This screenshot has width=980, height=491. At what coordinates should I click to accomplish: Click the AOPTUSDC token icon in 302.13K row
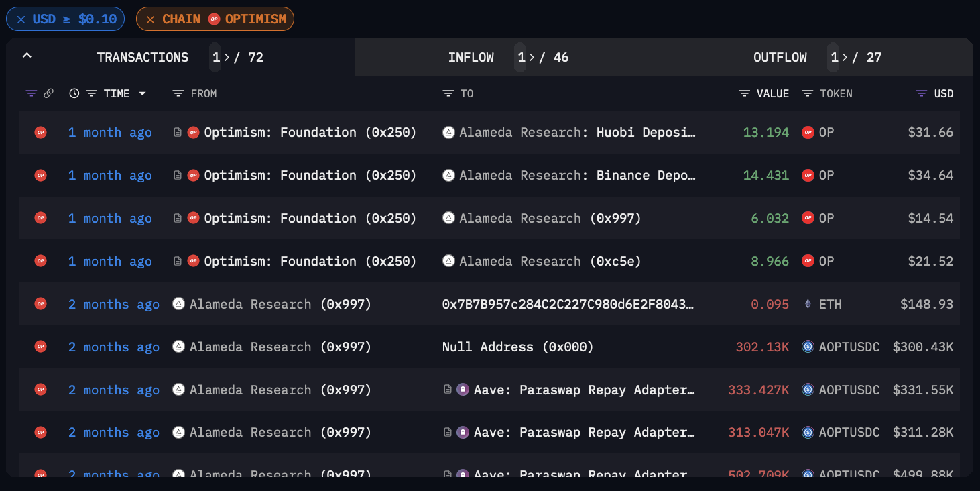pyautogui.click(x=808, y=347)
